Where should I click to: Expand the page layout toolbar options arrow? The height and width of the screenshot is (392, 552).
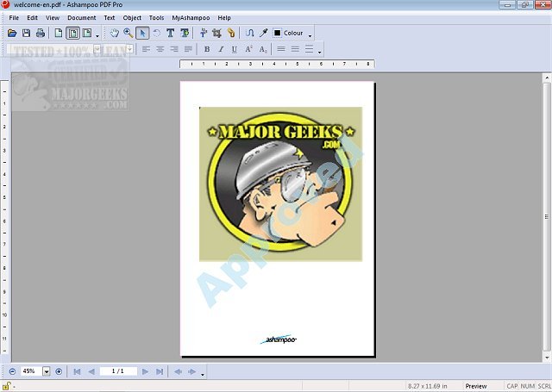coord(97,35)
